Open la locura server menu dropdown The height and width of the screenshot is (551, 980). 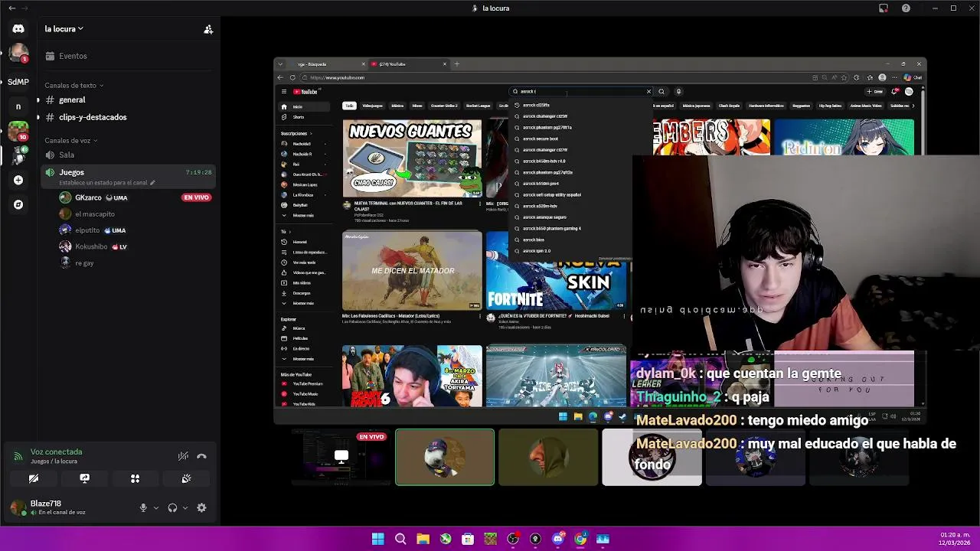pyautogui.click(x=64, y=29)
